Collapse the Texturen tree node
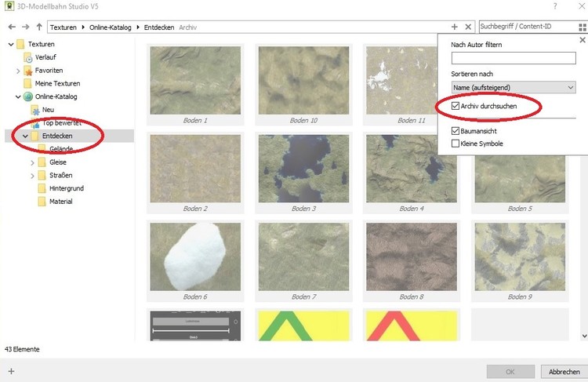This screenshot has height=382, width=588. (11, 44)
